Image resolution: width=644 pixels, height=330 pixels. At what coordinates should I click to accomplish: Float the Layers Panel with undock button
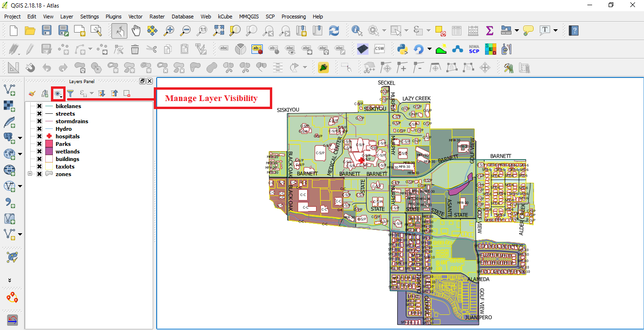click(142, 81)
